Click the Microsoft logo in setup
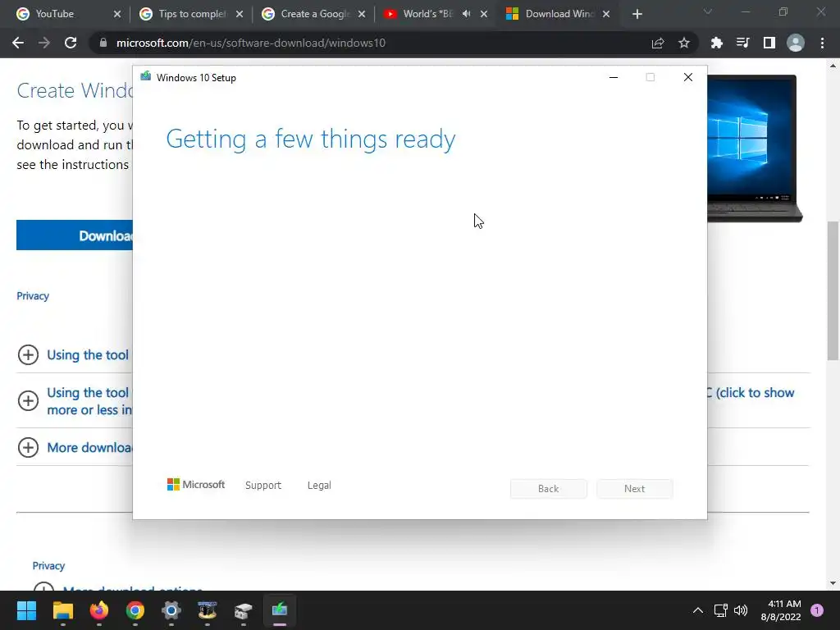Screen dimensions: 840x630 pyautogui.click(x=196, y=484)
